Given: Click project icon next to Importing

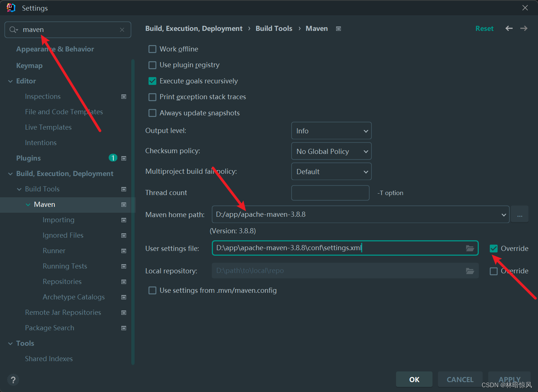Looking at the screenshot, I should pyautogui.click(x=124, y=220).
